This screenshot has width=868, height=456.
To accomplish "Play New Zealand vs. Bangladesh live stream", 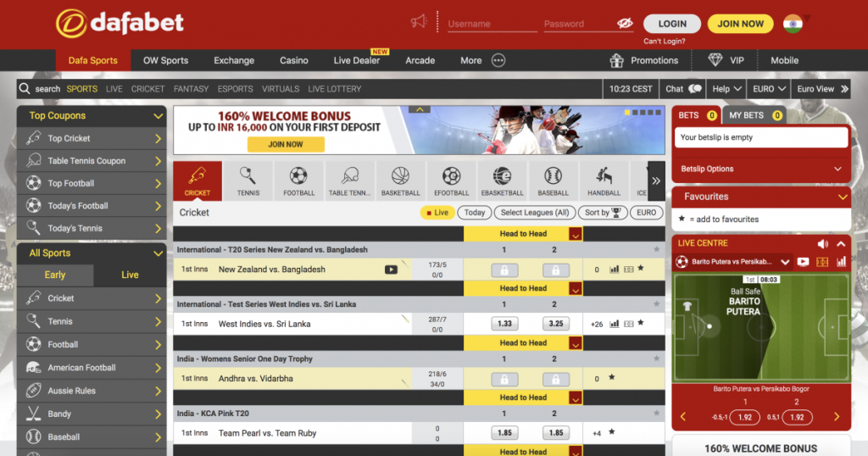I will pos(391,270).
